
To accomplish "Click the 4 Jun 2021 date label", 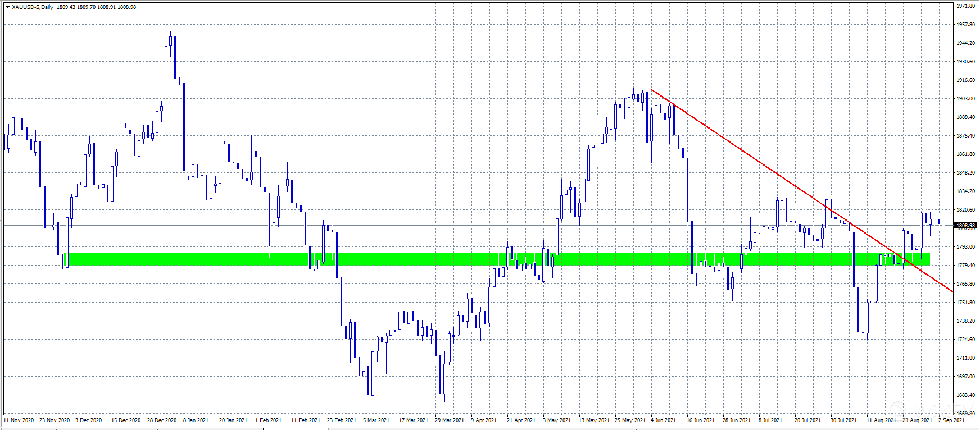I will (x=663, y=420).
